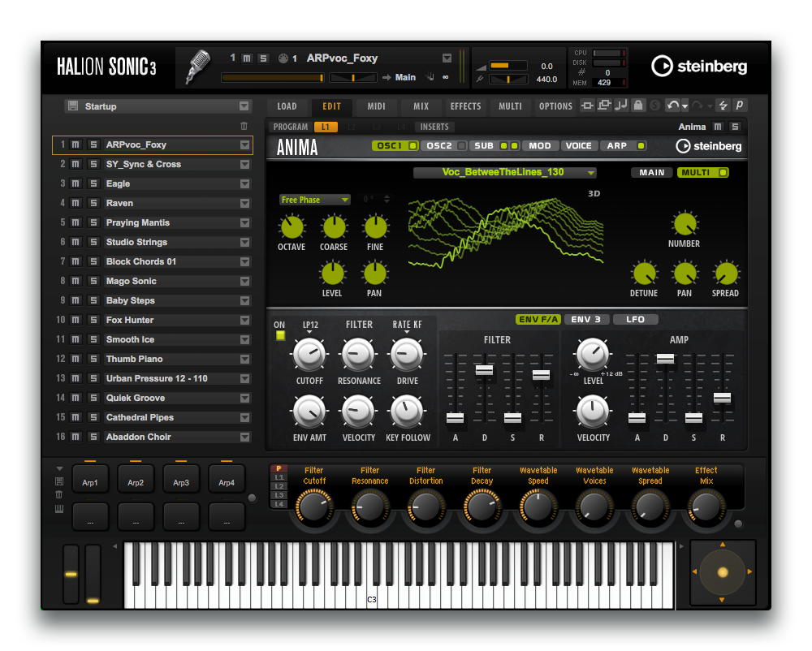Screen dimensions: 812x651
Task: Click the trash icon left of trigger pads
Action: [x=59, y=494]
